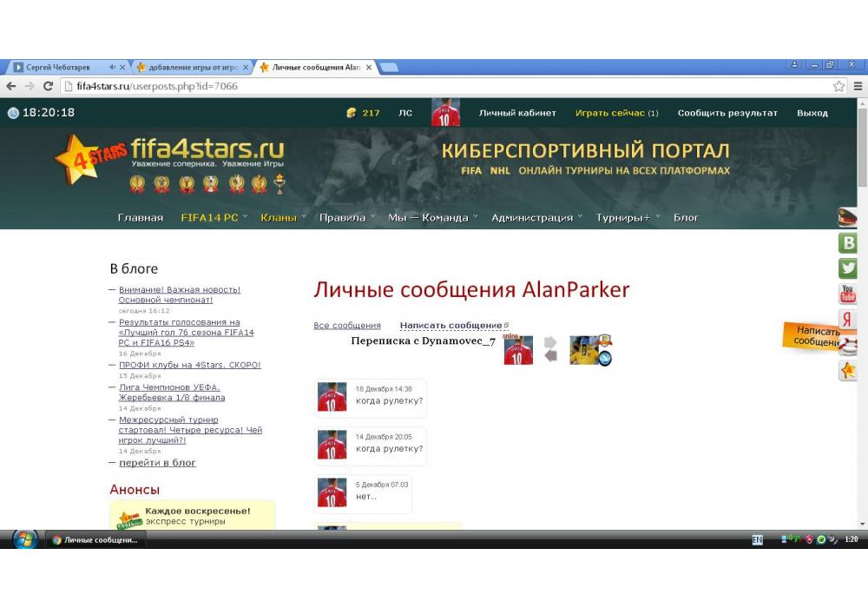Open the Twitter side icon
The height and width of the screenshot is (608, 868).
tap(848, 268)
